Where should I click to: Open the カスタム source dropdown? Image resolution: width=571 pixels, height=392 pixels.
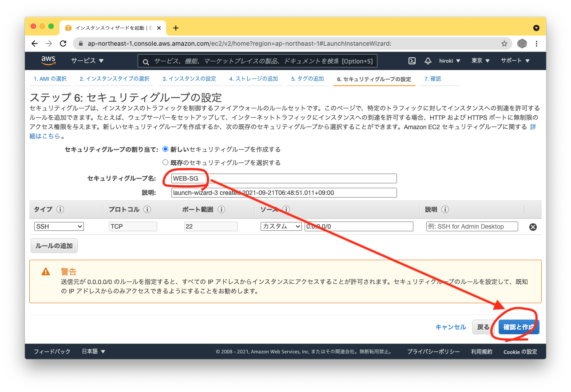click(281, 226)
